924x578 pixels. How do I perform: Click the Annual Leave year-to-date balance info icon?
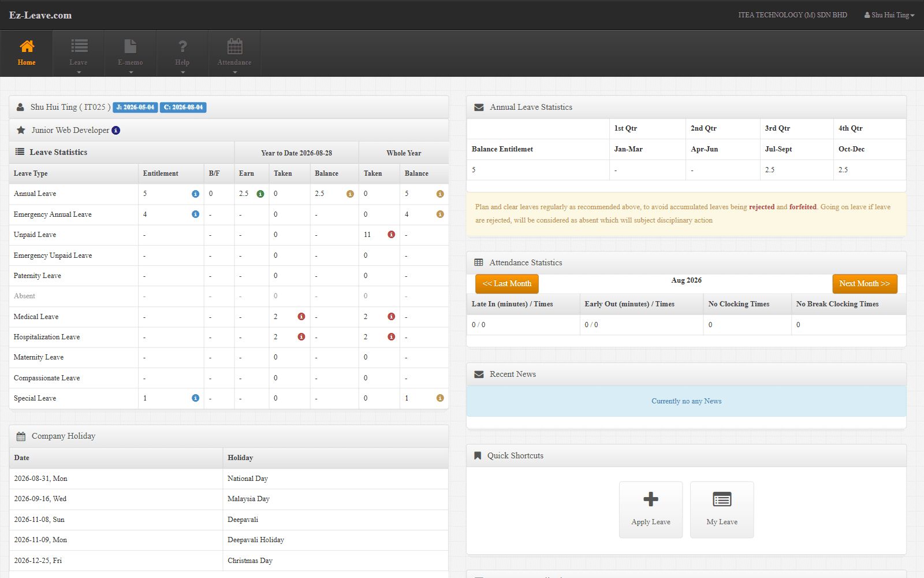point(350,194)
